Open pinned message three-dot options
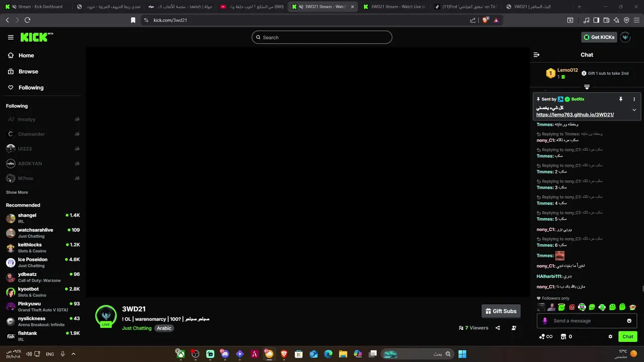This screenshot has width=644, height=362. coord(634,100)
